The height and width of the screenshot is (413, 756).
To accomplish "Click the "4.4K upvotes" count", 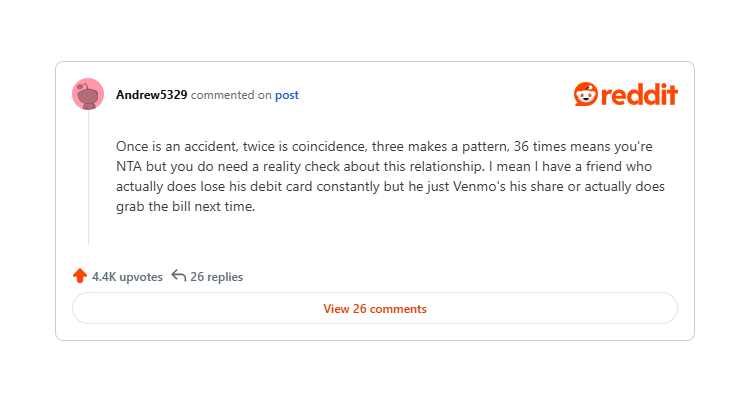I will tap(127, 277).
